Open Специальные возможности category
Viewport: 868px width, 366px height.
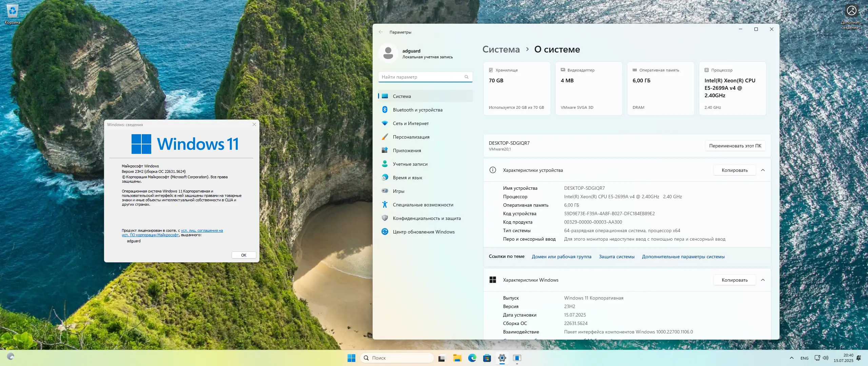(422, 205)
